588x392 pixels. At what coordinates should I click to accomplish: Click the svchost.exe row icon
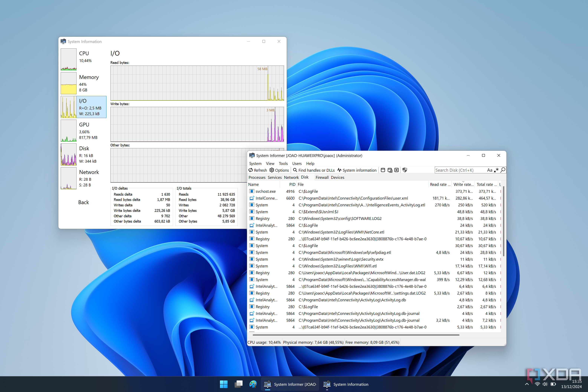pos(252,191)
